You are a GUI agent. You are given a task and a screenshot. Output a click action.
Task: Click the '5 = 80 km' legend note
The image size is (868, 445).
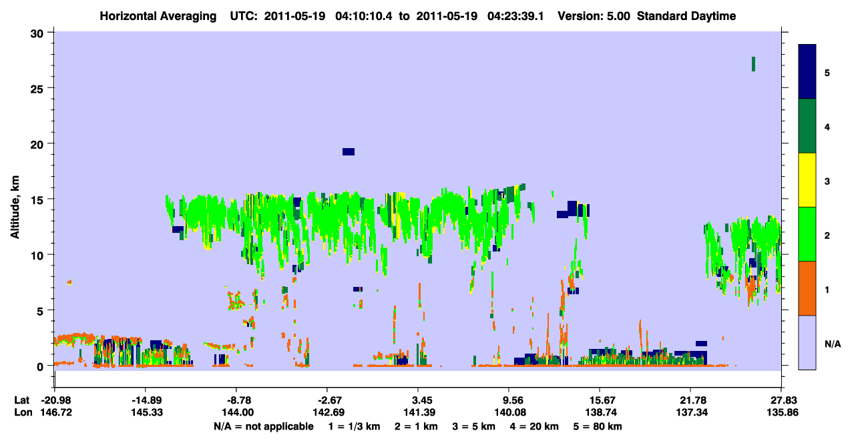[x=597, y=426]
